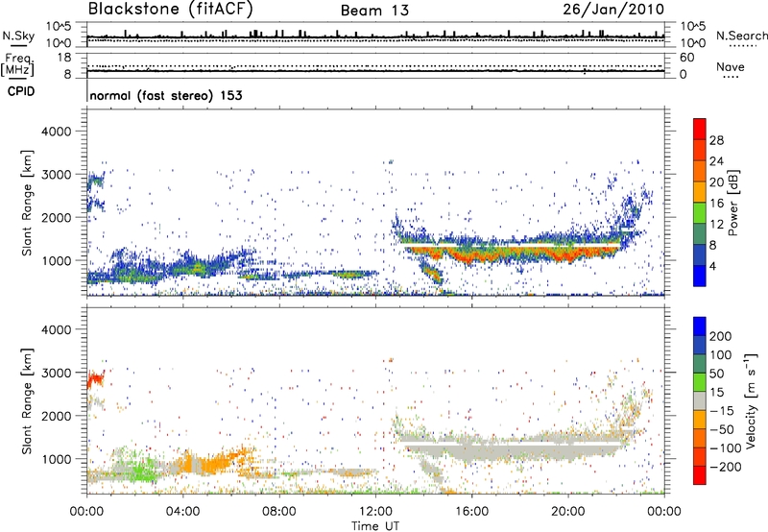Click the "4" power colorbar tick label
This screenshot has width=768, height=532.
(713, 266)
